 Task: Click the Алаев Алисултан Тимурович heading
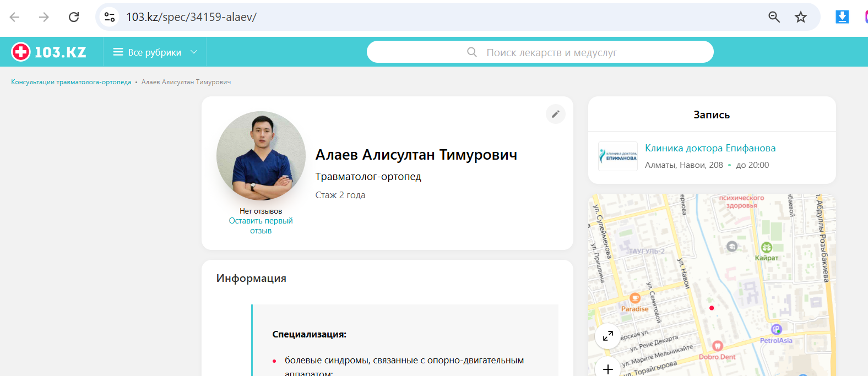click(x=416, y=155)
